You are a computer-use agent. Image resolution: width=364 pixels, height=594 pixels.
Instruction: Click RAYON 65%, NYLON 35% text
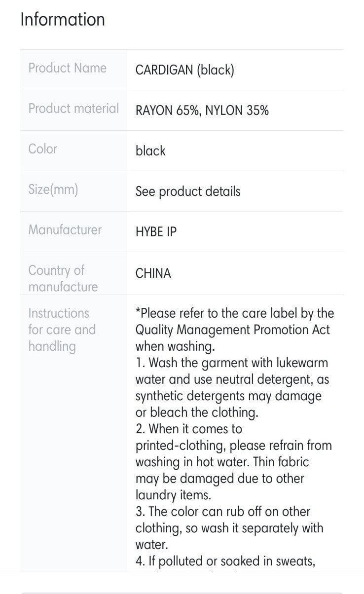click(202, 111)
